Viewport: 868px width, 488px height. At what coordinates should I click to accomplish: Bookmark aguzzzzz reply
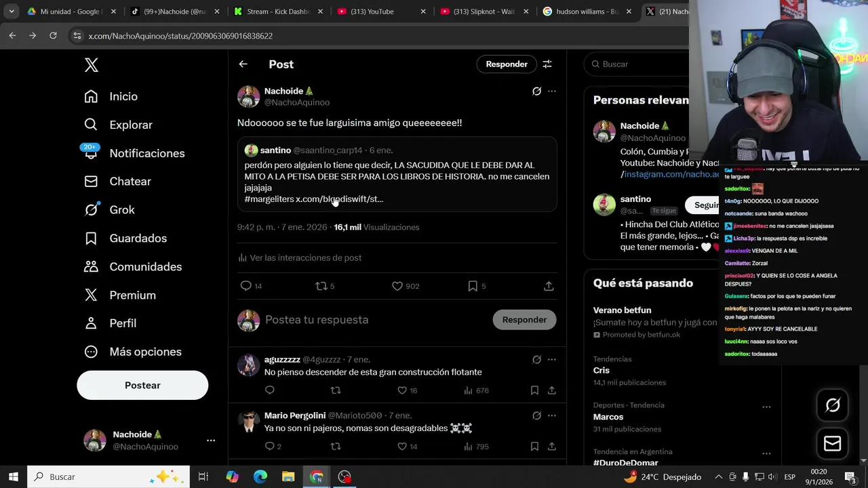tap(534, 390)
